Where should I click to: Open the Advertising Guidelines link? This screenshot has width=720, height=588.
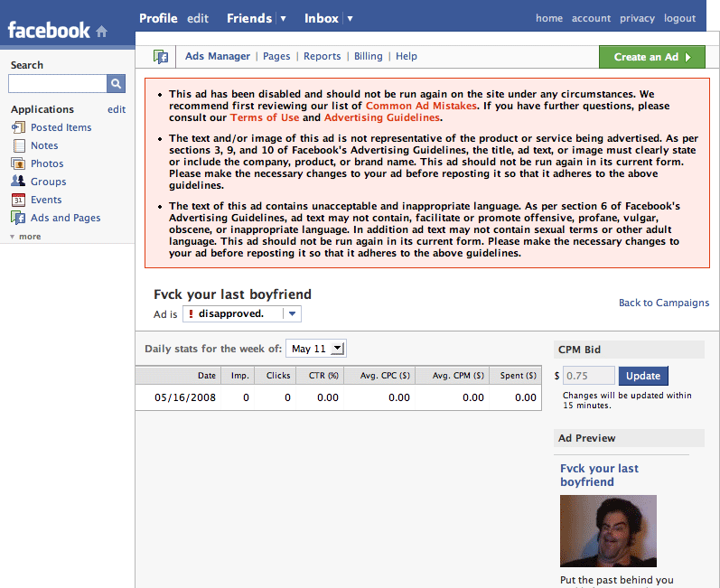click(382, 117)
